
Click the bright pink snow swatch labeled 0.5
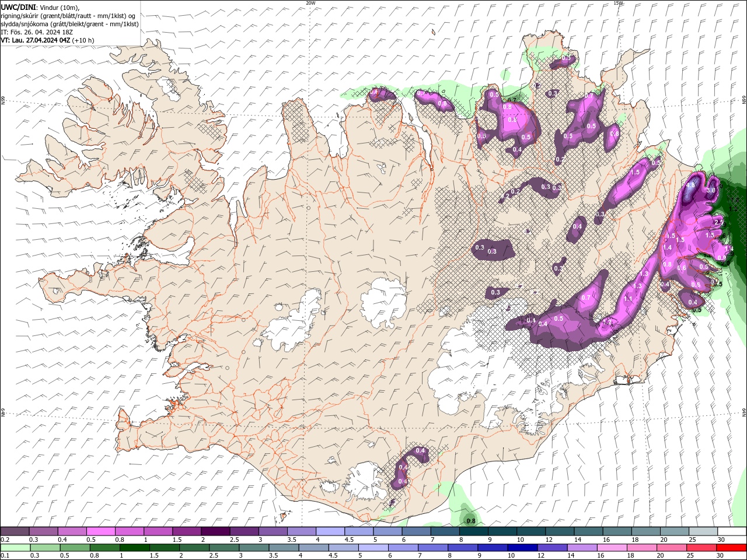pos(100,531)
